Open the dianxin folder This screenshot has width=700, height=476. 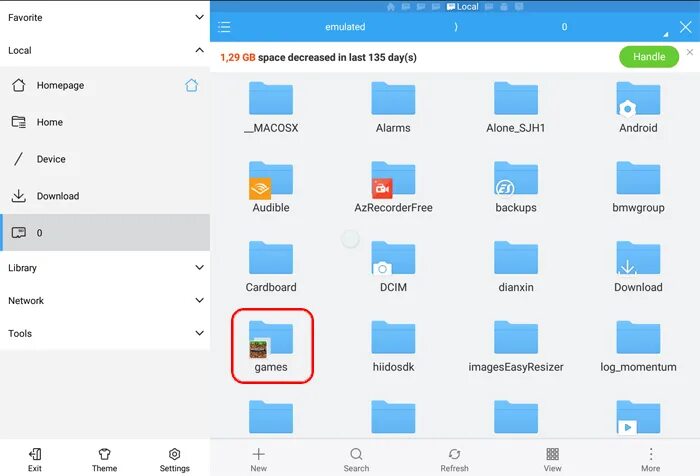[x=516, y=267]
